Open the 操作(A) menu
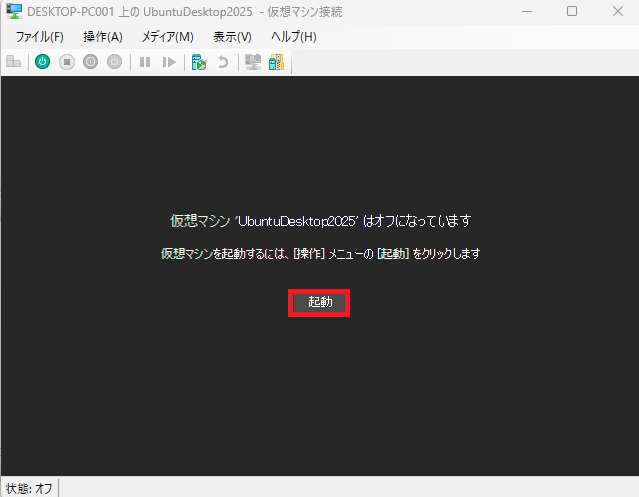The image size is (639, 497). tap(103, 37)
